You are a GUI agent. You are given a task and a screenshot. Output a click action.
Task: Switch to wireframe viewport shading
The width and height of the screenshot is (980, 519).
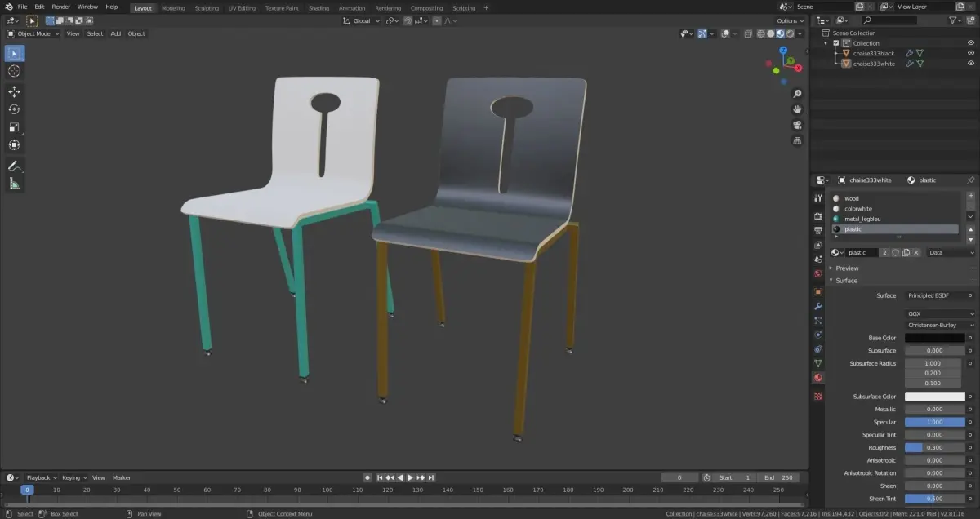pyautogui.click(x=760, y=33)
